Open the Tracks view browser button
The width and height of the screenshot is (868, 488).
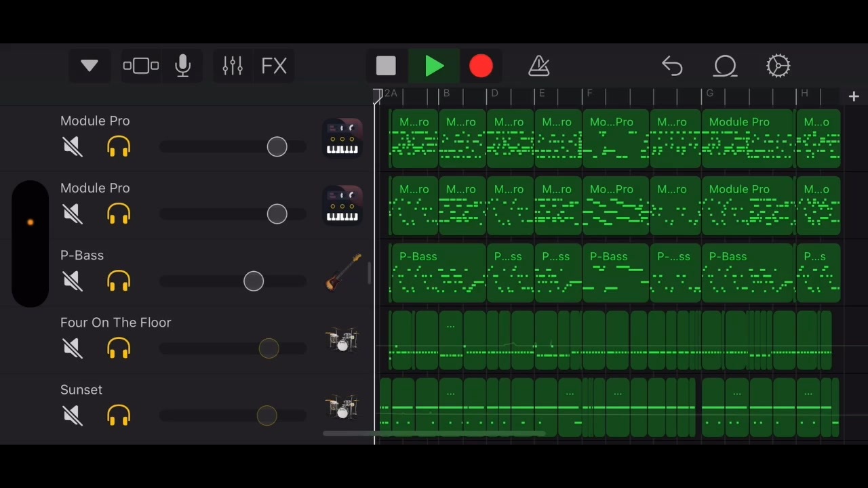click(x=140, y=66)
